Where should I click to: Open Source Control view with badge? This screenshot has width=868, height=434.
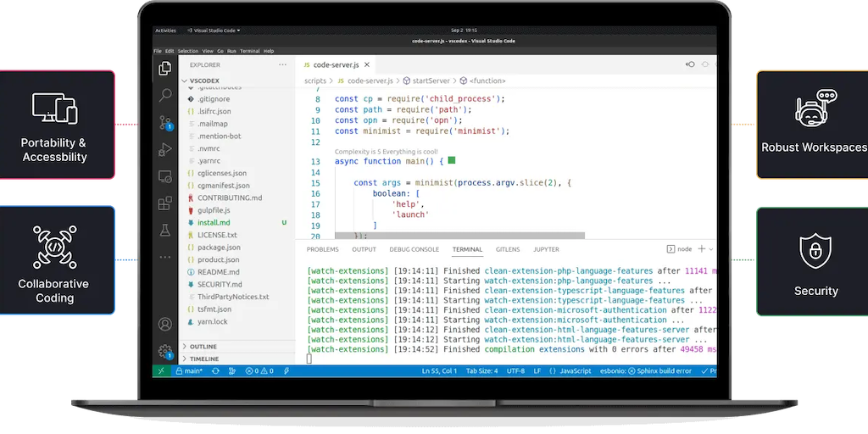click(165, 122)
